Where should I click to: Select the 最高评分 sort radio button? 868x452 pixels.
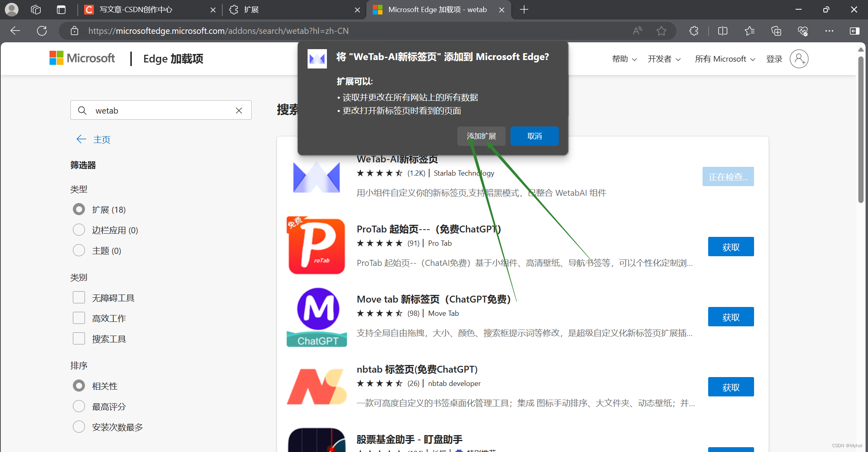79,406
